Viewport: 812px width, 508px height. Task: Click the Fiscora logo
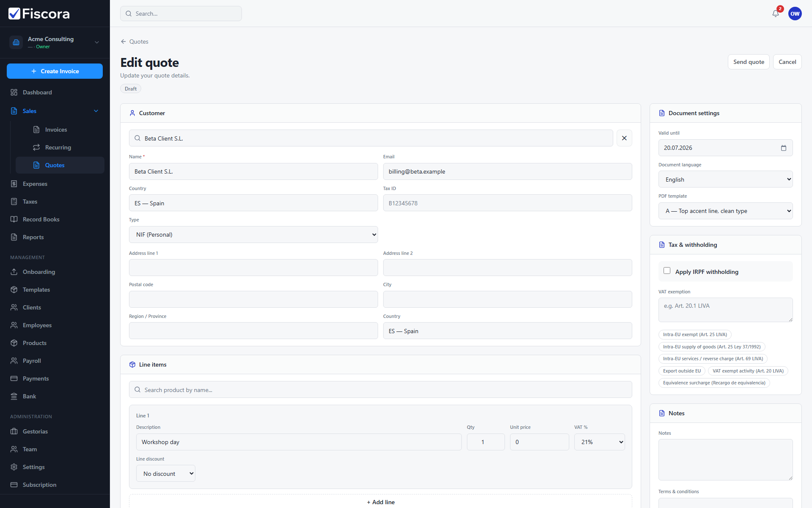[39, 14]
